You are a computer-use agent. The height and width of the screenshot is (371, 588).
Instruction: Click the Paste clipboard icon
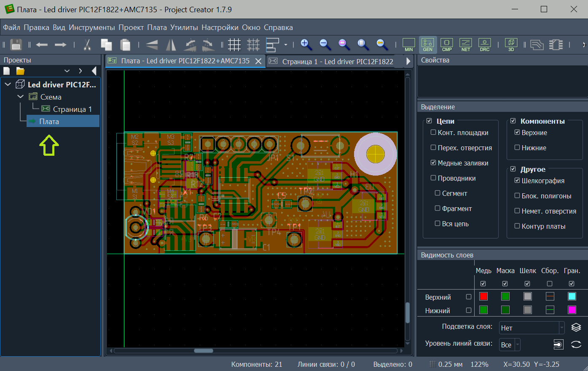[x=125, y=44]
